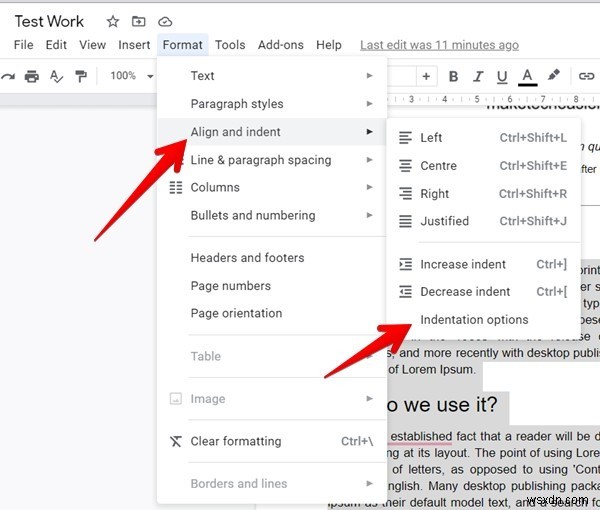Click the decrease indent icon
The height and width of the screenshot is (510, 600).
pyautogui.click(x=405, y=292)
